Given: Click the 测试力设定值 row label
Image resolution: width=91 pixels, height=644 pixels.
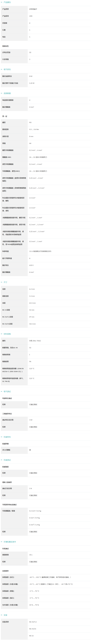Looking at the screenshot, I should tap(7, 489).
